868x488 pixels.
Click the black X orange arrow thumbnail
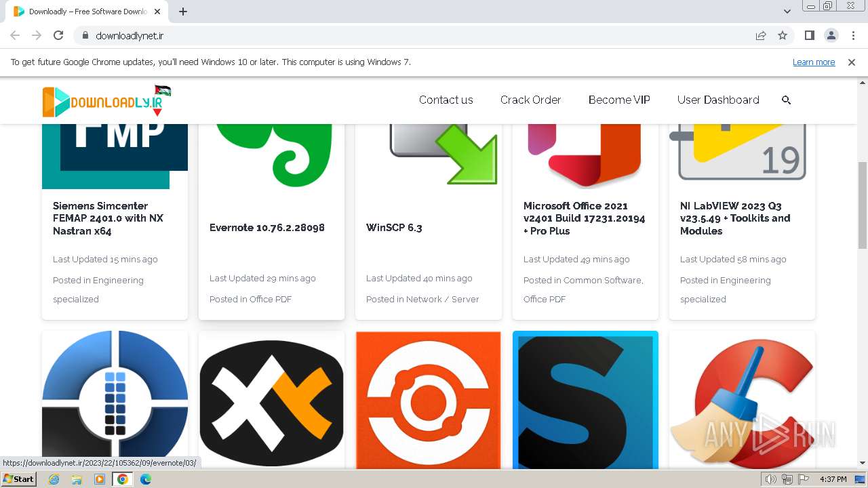(x=271, y=399)
